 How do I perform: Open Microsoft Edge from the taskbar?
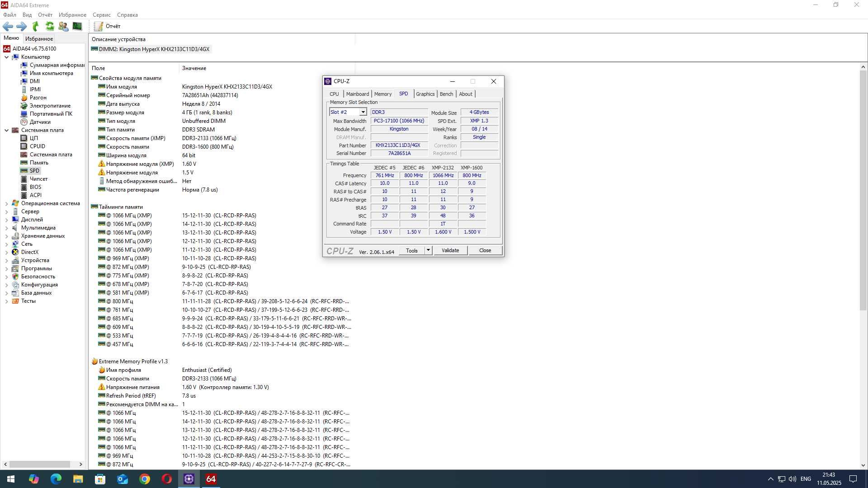click(x=56, y=479)
